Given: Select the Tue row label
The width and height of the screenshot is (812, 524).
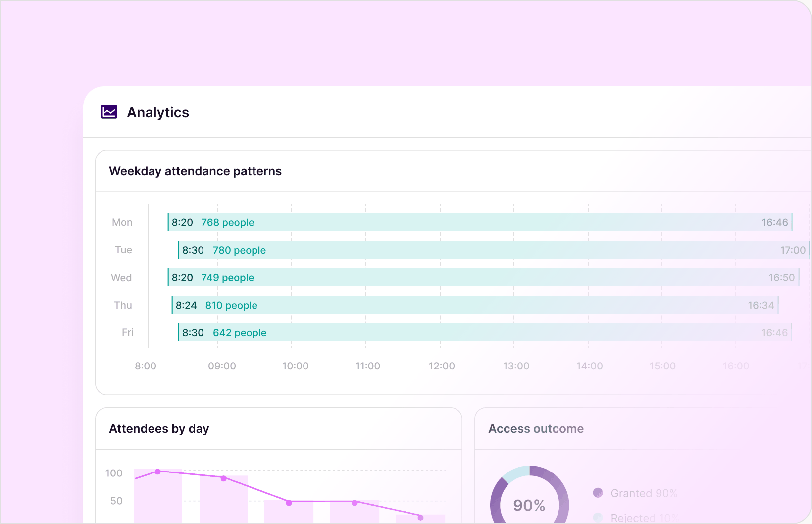Looking at the screenshot, I should (x=124, y=250).
